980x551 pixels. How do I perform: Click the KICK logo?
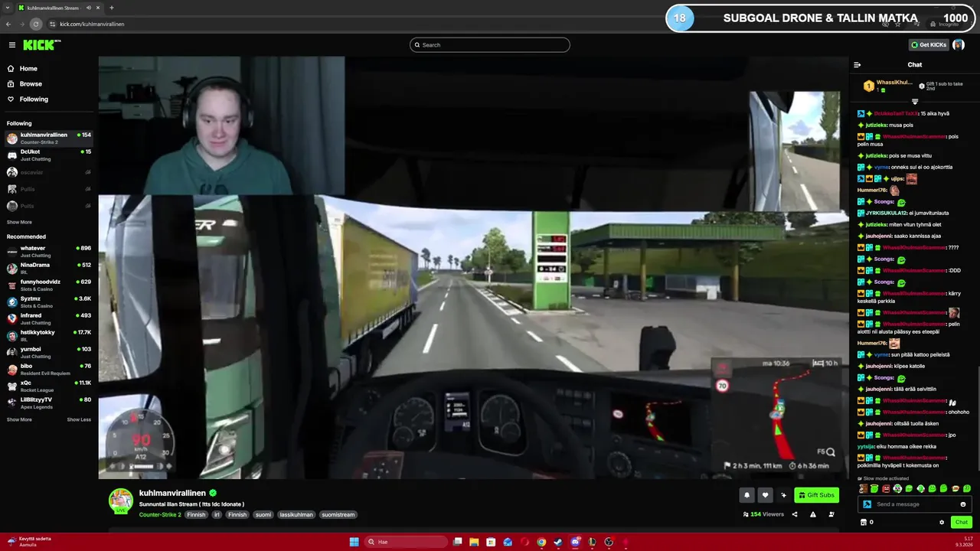point(41,45)
